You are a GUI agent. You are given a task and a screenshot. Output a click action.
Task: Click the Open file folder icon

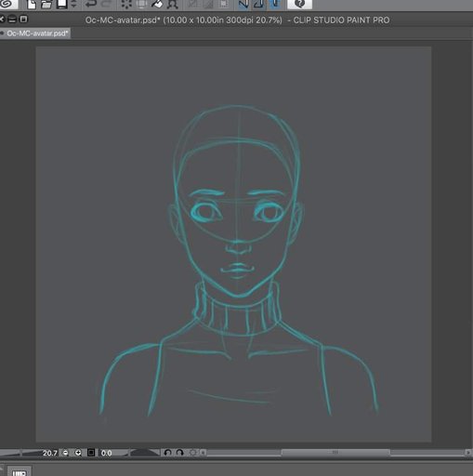click(x=46, y=4)
